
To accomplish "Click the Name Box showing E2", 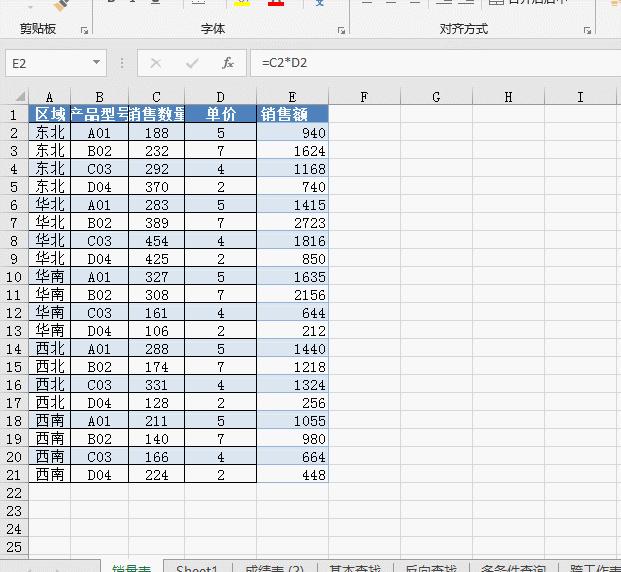I will click(56, 63).
